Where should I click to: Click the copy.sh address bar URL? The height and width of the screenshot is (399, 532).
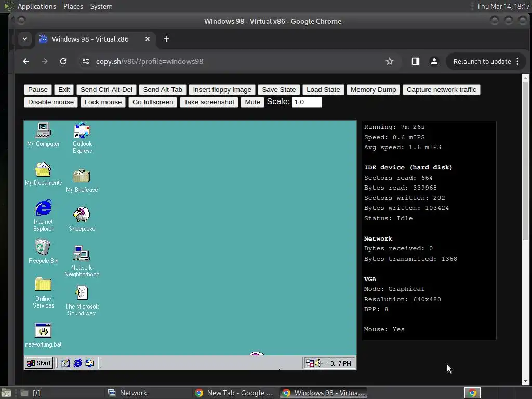pyautogui.click(x=149, y=61)
